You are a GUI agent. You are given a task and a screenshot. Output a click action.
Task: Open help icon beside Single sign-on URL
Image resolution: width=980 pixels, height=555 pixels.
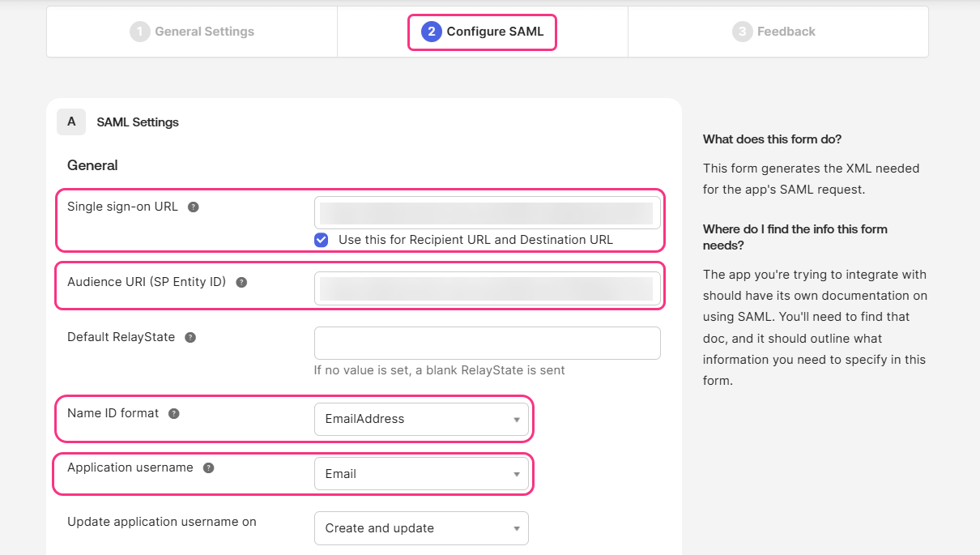194,207
